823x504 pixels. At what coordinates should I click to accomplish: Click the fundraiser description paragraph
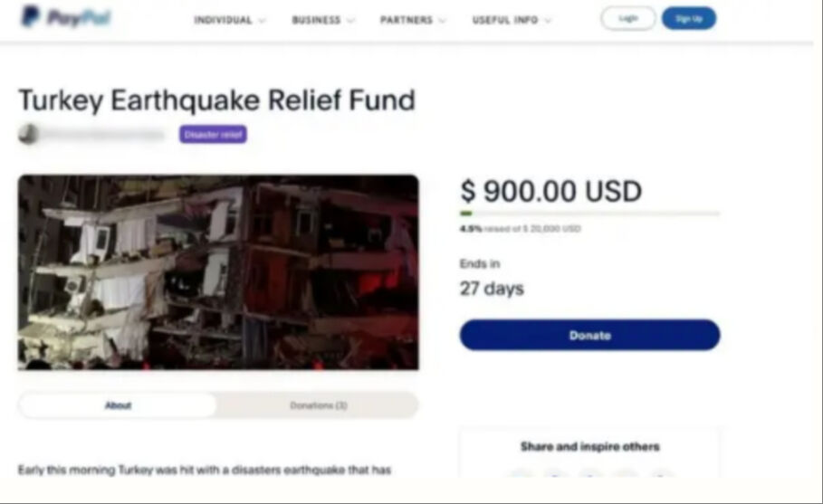point(205,470)
